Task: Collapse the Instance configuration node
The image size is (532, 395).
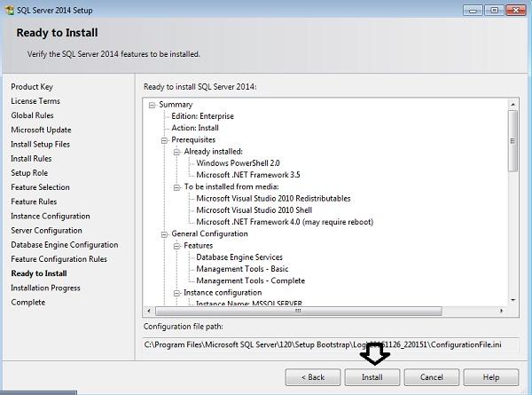Action: (176, 293)
